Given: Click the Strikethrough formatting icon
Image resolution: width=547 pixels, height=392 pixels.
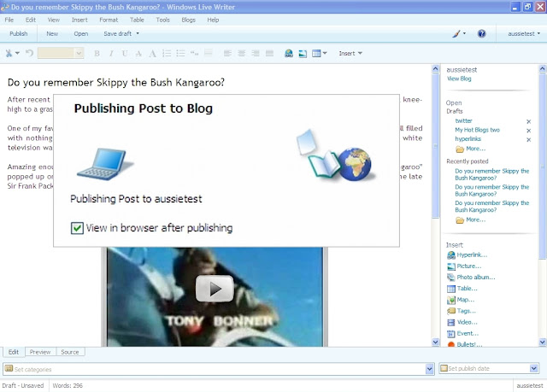Looking at the screenshot, I should pos(138,53).
